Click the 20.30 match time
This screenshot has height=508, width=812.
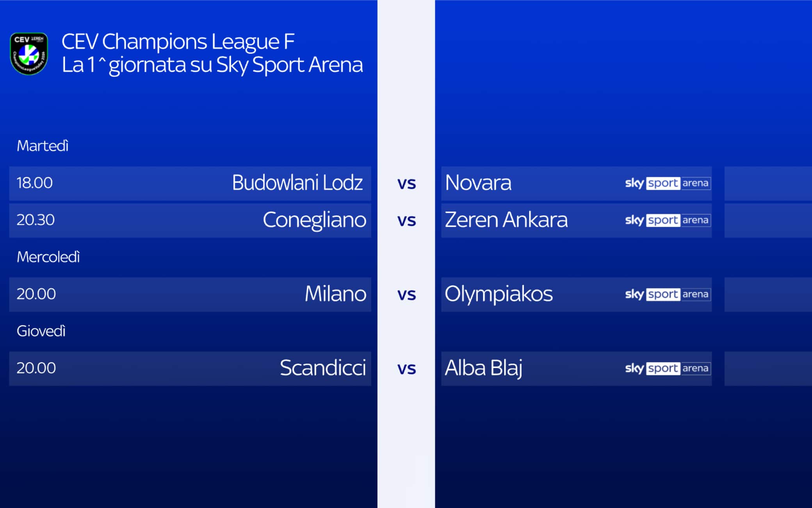(x=36, y=220)
